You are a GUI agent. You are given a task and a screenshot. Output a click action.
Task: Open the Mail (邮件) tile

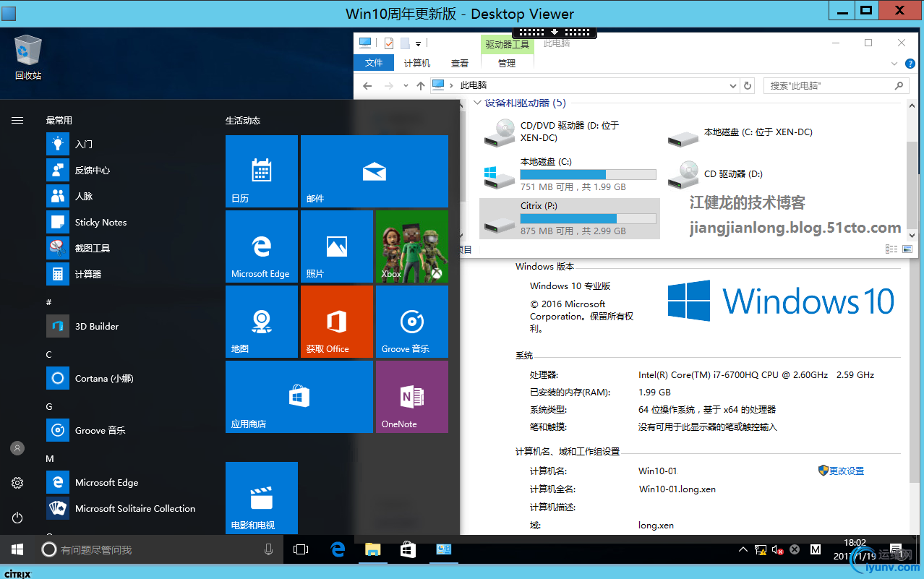click(375, 171)
